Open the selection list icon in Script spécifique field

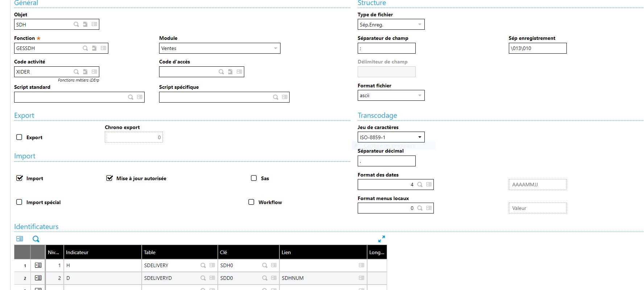[x=284, y=97]
